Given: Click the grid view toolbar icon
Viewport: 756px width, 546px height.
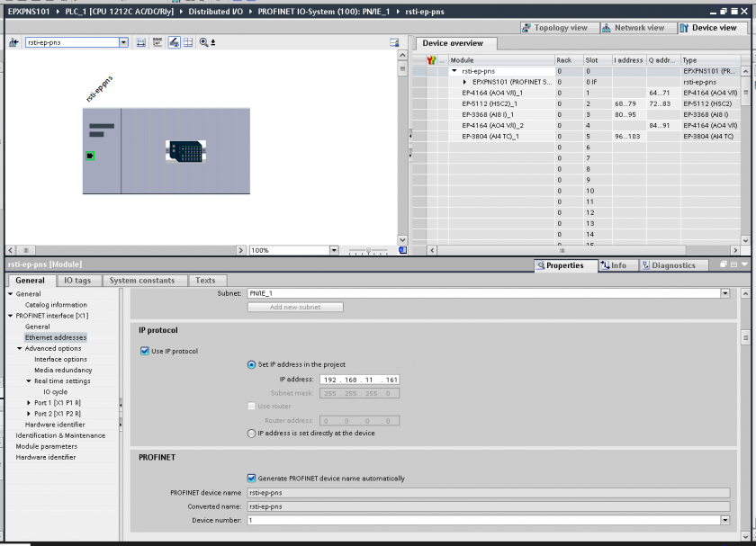Looking at the screenshot, I should 188,42.
